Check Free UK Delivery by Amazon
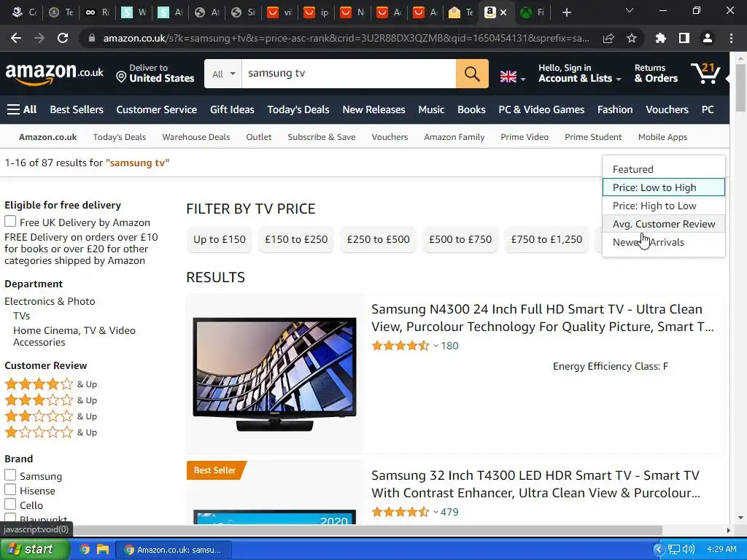The width and height of the screenshot is (747, 560). 10,222
